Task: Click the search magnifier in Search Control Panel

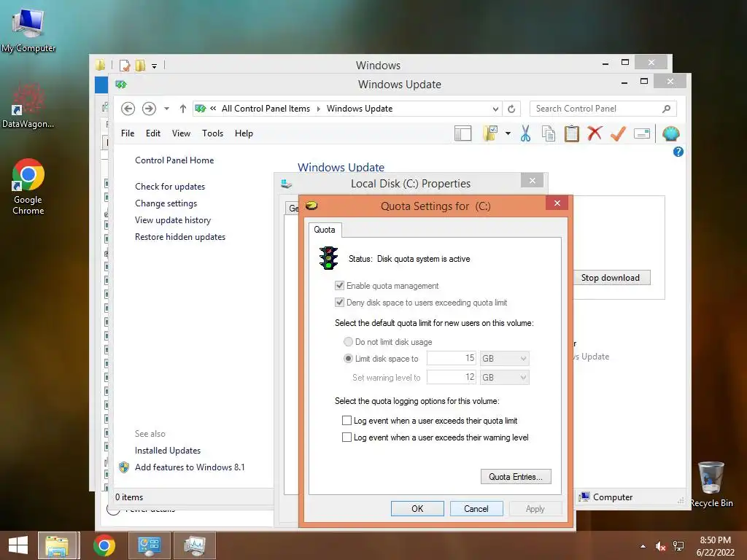Action: [667, 109]
